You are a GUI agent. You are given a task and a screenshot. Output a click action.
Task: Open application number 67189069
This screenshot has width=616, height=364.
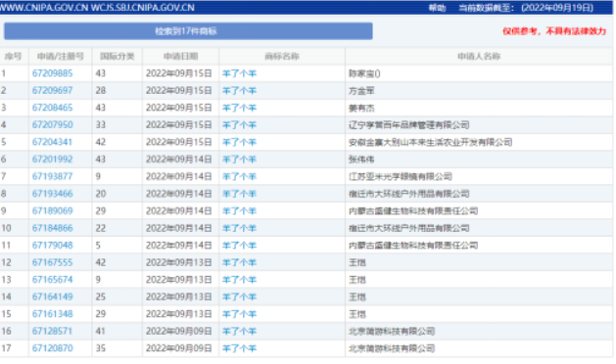53,210
